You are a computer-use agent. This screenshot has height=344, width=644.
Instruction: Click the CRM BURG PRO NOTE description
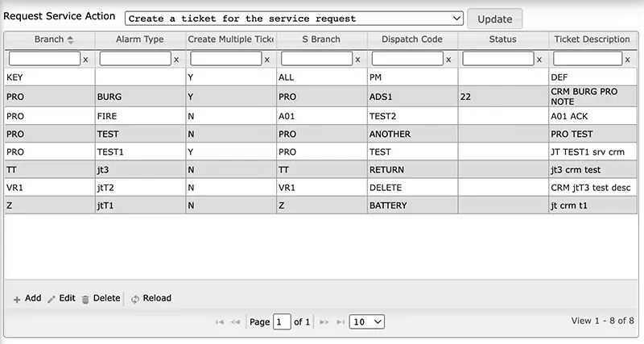pos(593,97)
